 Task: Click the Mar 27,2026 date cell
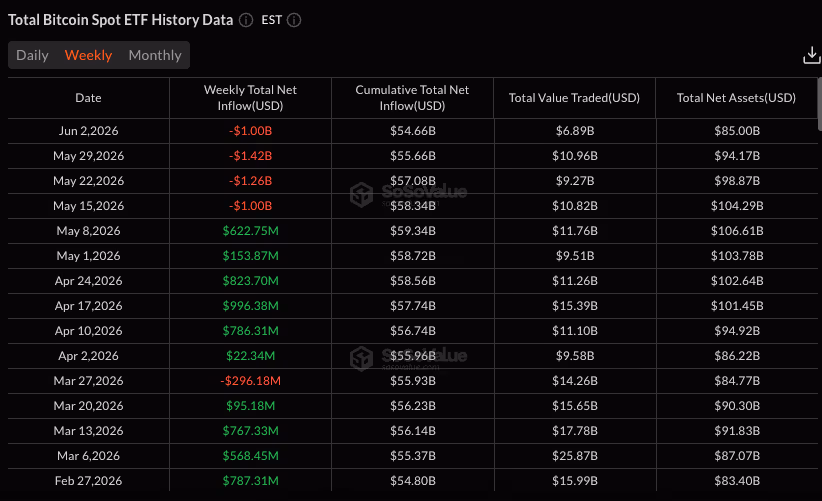tap(89, 381)
